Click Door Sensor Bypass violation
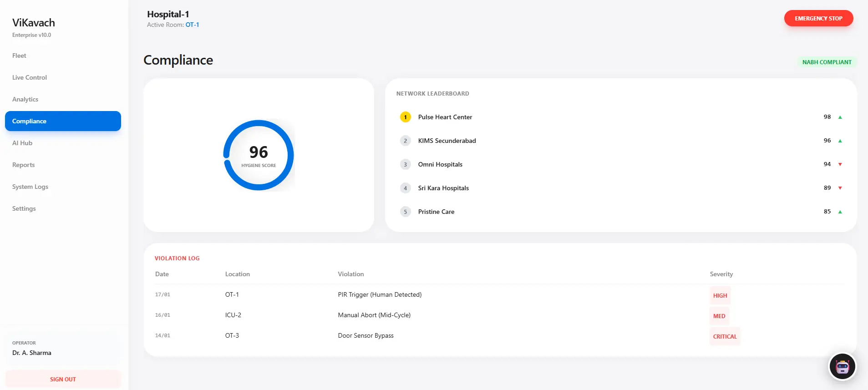868x390 pixels. (366, 335)
